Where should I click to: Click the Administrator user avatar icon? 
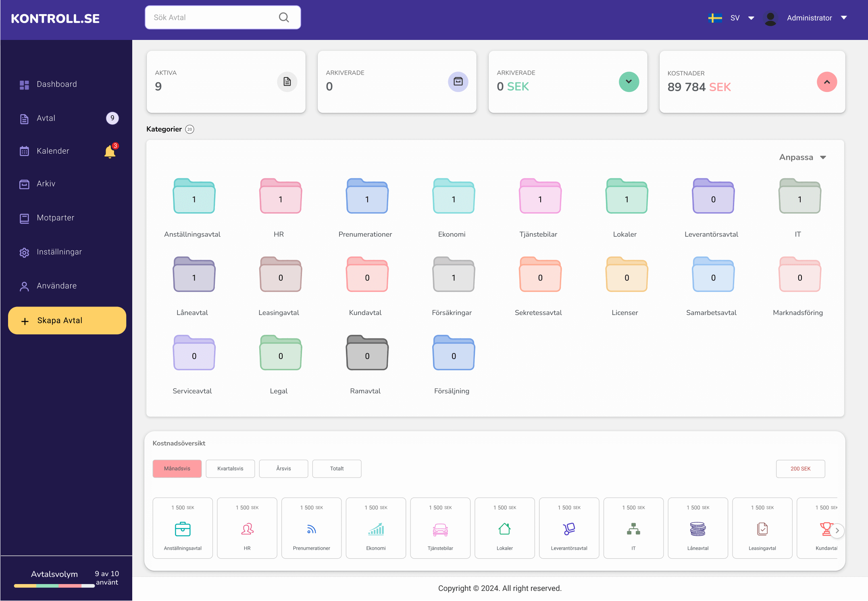click(x=770, y=19)
